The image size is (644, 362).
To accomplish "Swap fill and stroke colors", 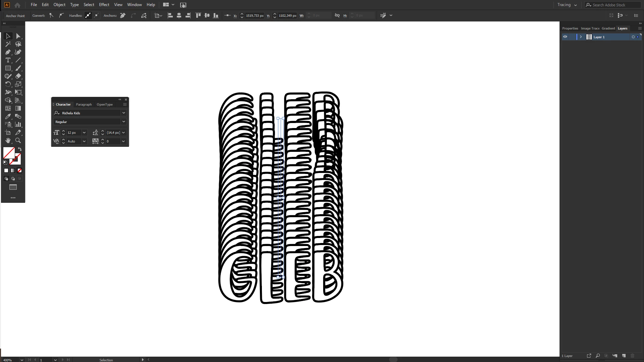I will tap(20, 149).
